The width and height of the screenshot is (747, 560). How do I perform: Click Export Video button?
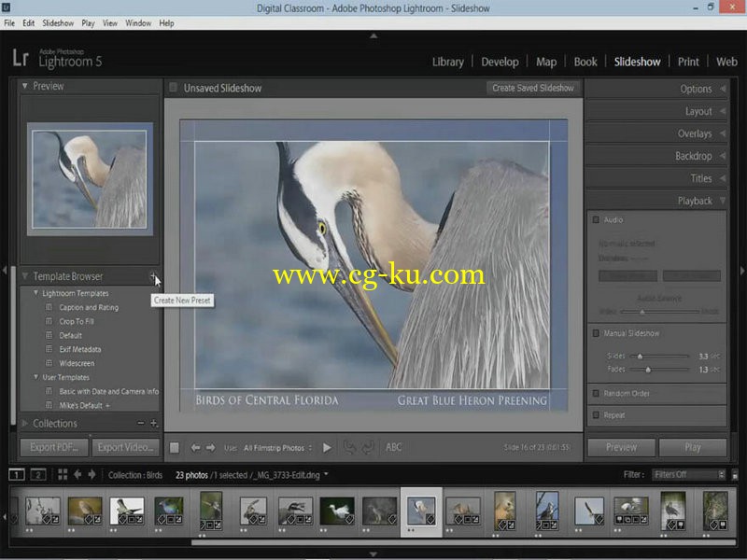[x=125, y=448]
